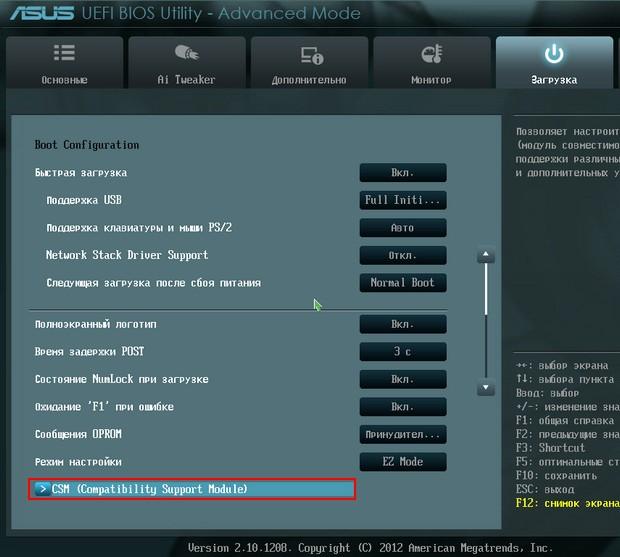Click the F1: общая справка hint

coord(565,421)
